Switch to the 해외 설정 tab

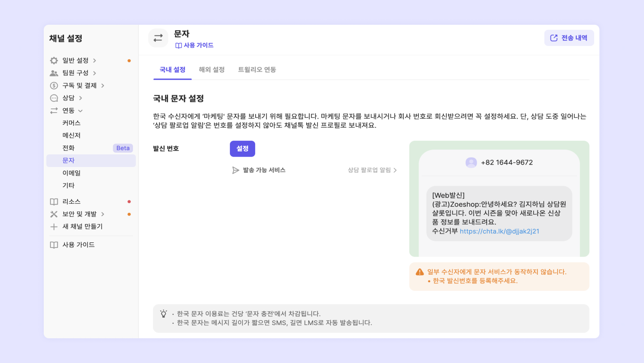pos(212,70)
